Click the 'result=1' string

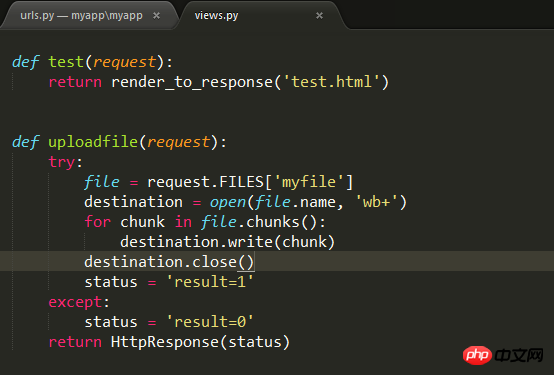click(x=210, y=282)
